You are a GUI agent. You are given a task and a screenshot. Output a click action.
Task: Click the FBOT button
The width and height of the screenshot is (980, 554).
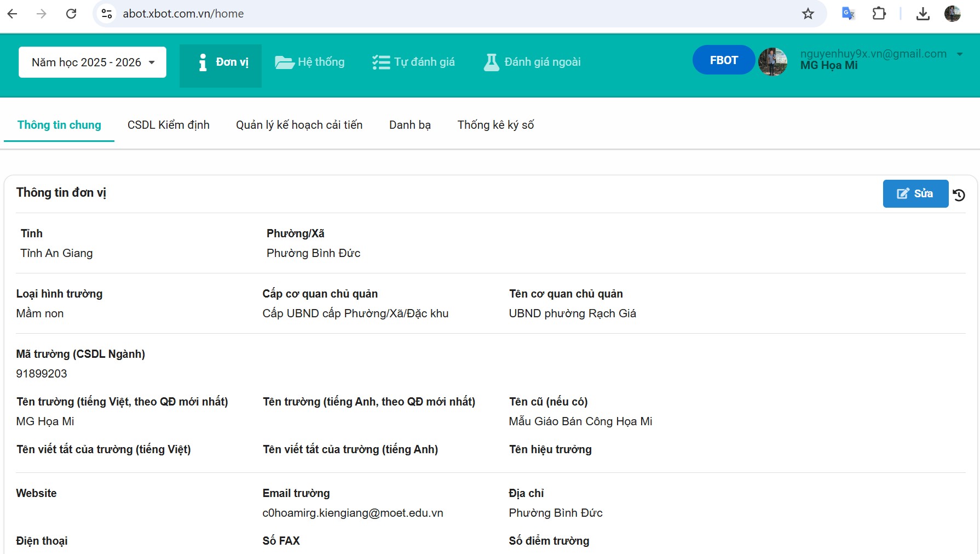[723, 60]
